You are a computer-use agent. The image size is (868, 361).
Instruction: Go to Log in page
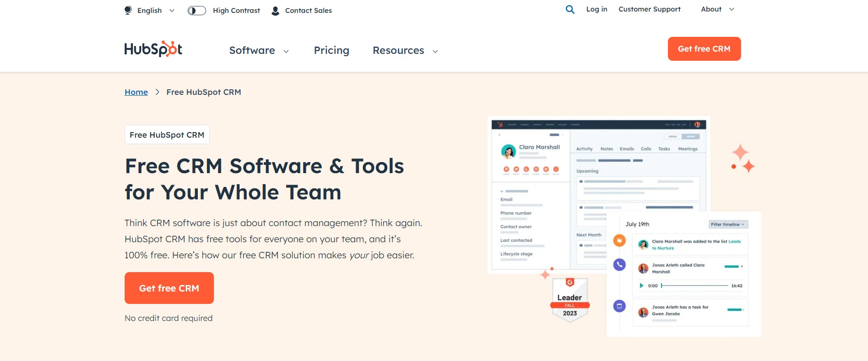597,9
